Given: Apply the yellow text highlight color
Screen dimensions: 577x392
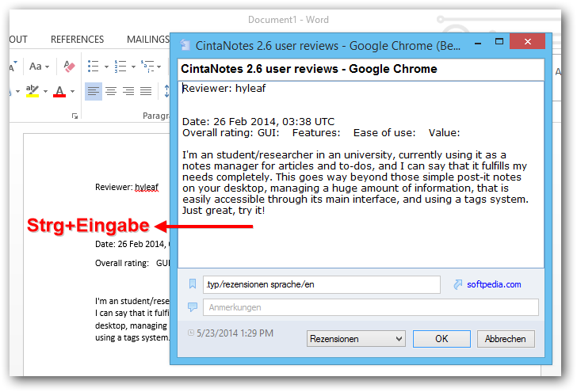Looking at the screenshot, I should 32,91.
